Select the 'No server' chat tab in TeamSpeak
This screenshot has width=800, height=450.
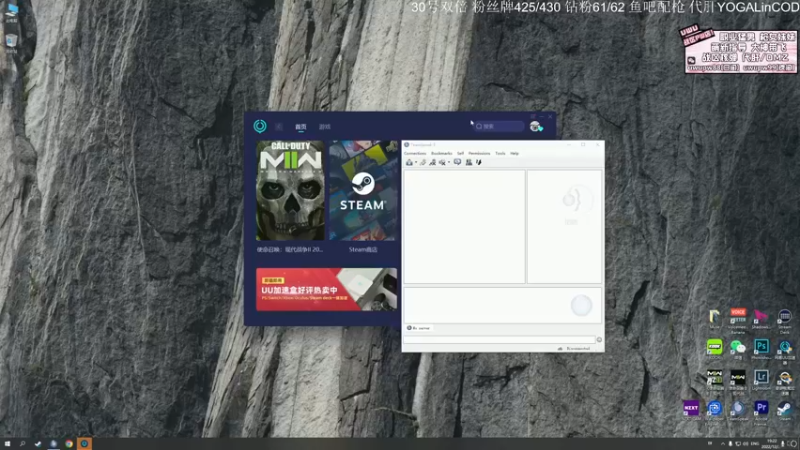point(418,328)
